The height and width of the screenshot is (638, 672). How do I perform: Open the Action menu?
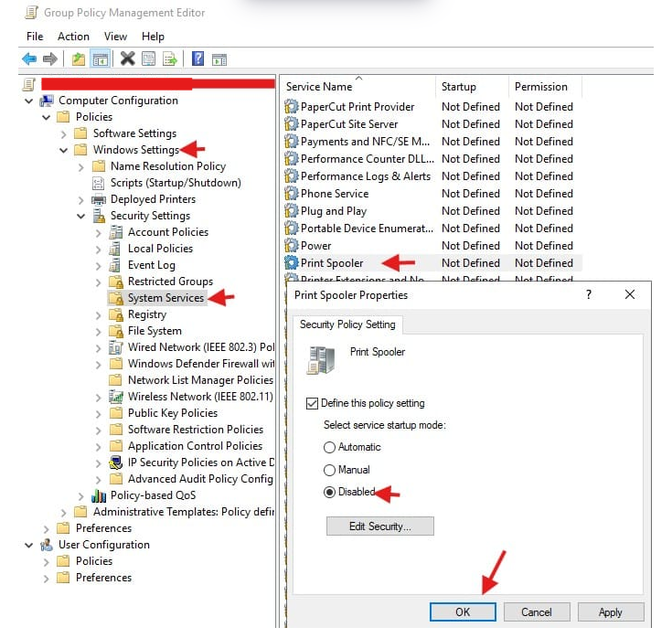[73, 37]
